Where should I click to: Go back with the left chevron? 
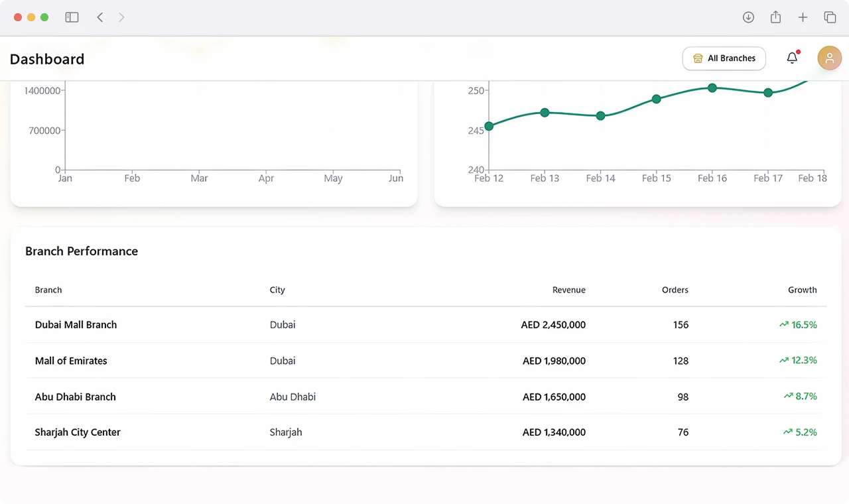click(100, 17)
